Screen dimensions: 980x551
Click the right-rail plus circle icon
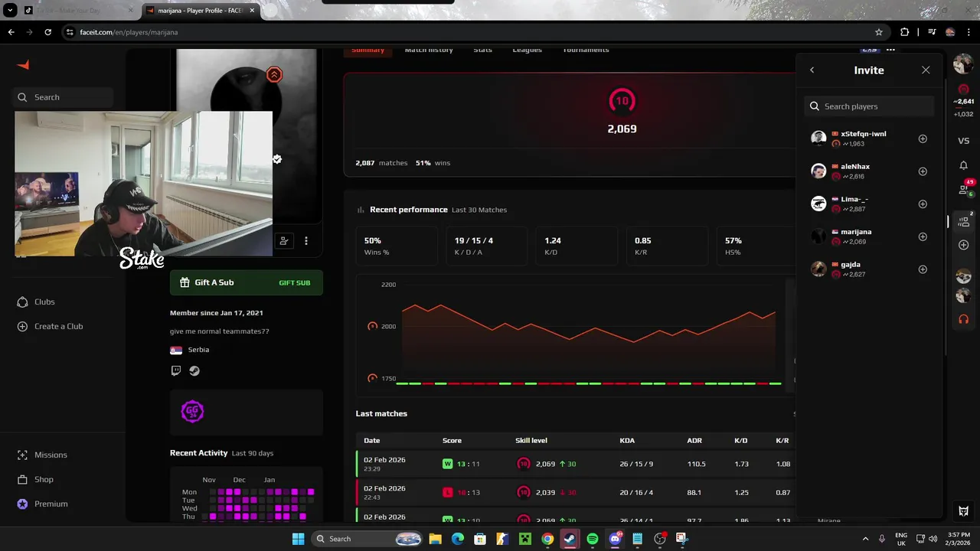[964, 245]
